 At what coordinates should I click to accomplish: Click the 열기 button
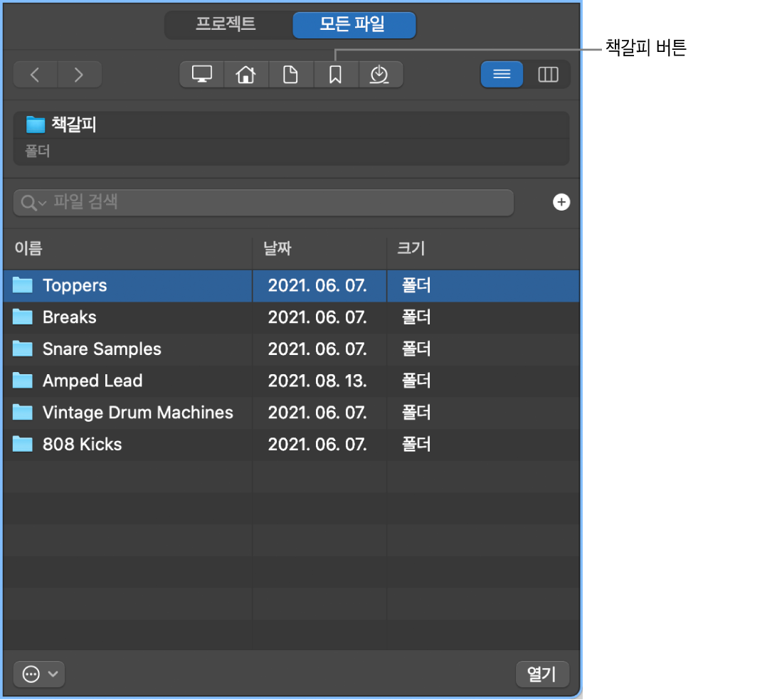(542, 674)
